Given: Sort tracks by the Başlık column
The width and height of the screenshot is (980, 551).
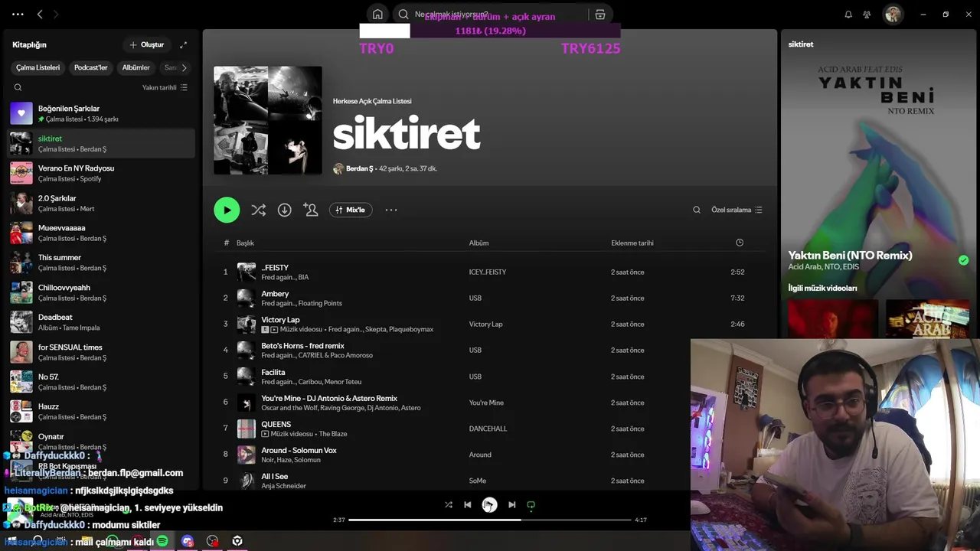Looking at the screenshot, I should 245,243.
